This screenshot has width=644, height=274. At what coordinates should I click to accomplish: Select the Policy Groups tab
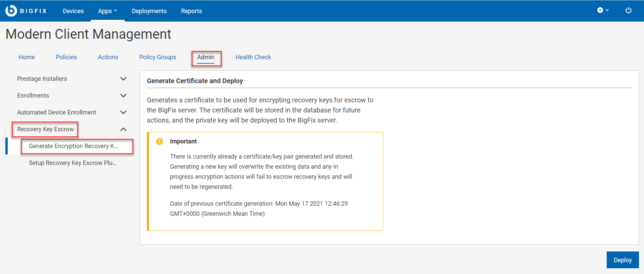click(158, 57)
